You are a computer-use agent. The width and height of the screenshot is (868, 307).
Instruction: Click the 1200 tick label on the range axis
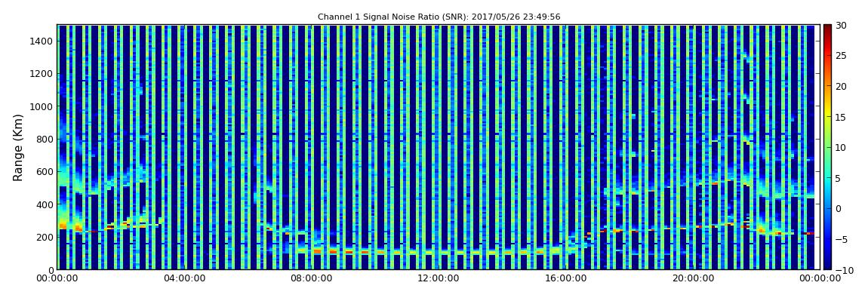pyautogui.click(x=42, y=74)
